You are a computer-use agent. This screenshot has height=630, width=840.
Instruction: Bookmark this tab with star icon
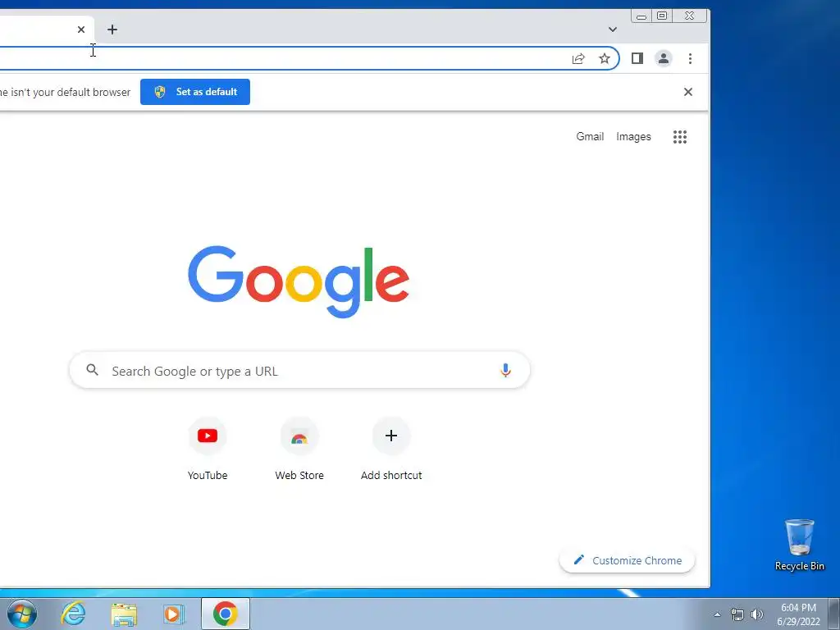[605, 58]
